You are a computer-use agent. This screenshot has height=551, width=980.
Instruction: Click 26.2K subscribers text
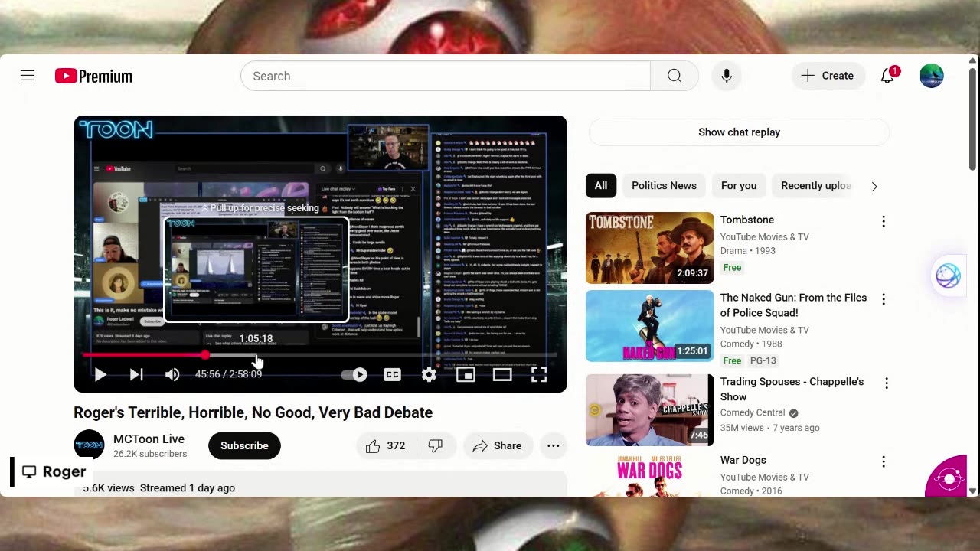[x=150, y=454]
